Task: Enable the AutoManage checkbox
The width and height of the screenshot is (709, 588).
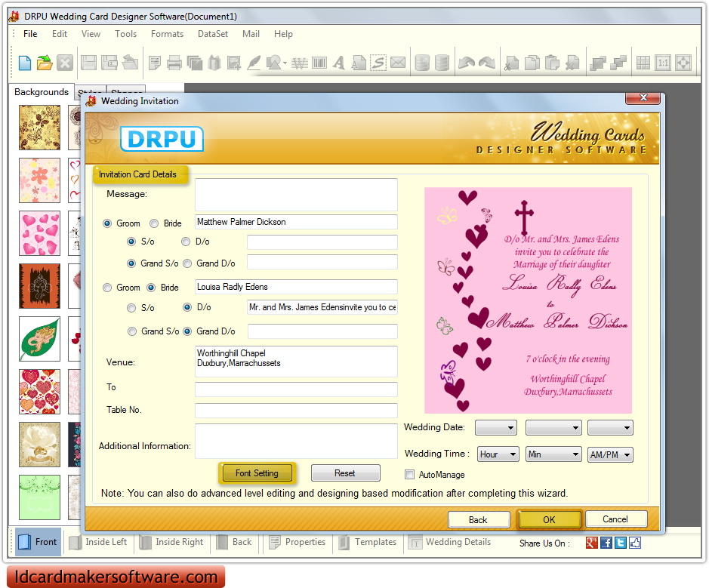Action: tap(410, 475)
